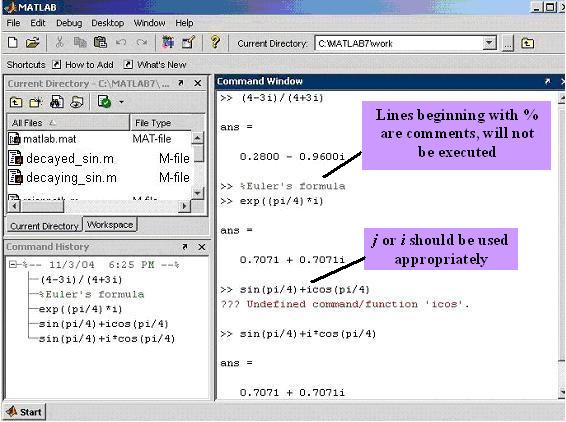Open the Window menu
Screen dimensions: 566x422
(149, 23)
